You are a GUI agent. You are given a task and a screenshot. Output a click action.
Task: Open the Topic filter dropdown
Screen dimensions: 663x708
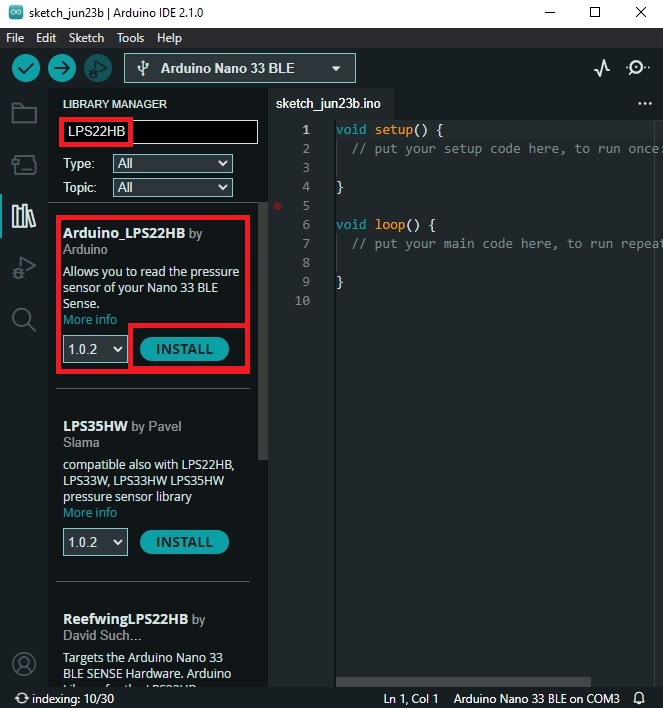tap(173, 187)
